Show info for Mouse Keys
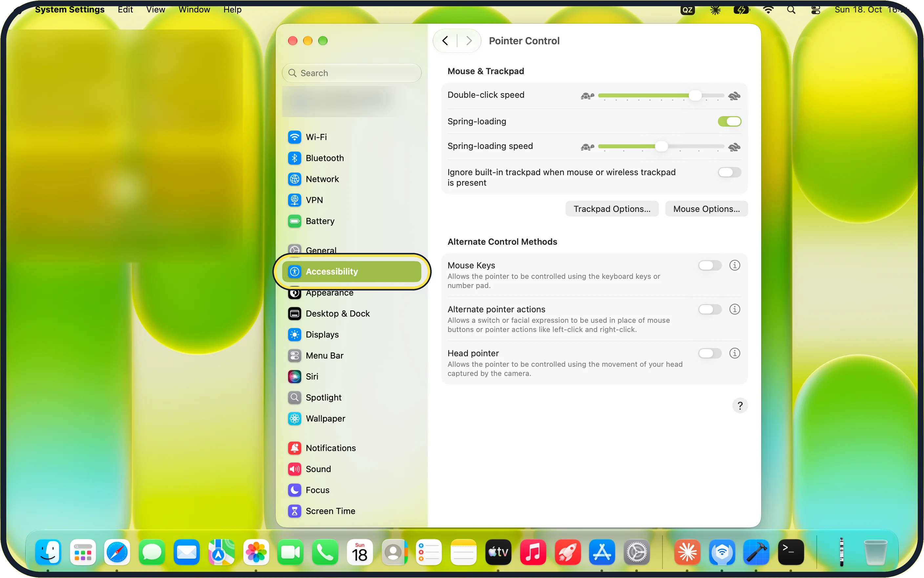Image resolution: width=924 pixels, height=578 pixels. coord(734,265)
